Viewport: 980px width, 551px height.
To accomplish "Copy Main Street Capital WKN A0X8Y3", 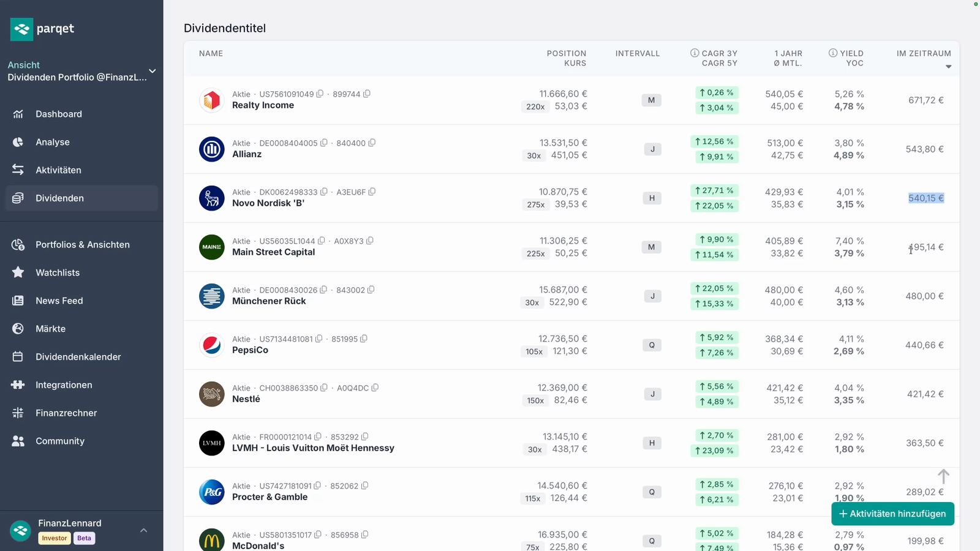I will tap(370, 241).
